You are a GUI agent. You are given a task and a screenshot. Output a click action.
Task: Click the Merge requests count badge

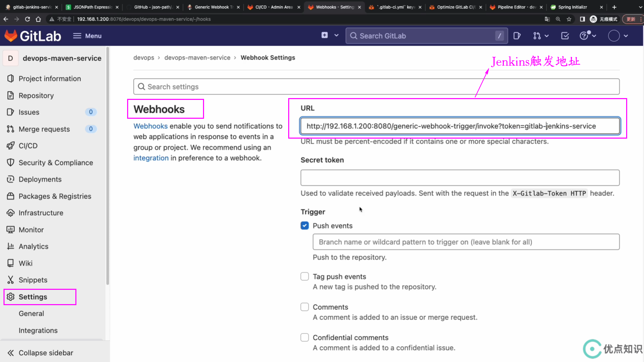tap(91, 129)
